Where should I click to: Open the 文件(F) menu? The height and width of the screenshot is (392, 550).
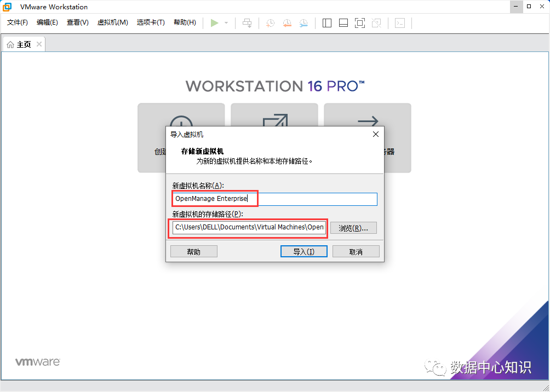18,22
